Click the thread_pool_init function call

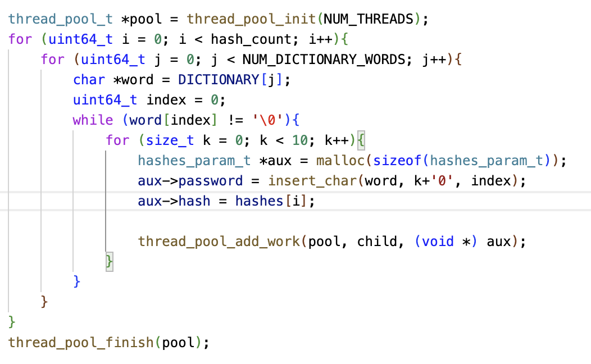(252, 19)
